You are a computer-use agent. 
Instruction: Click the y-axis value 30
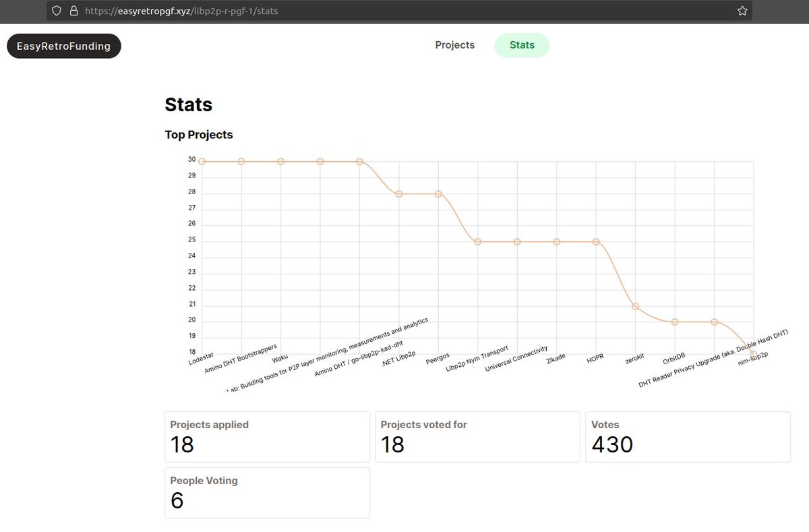click(x=192, y=160)
